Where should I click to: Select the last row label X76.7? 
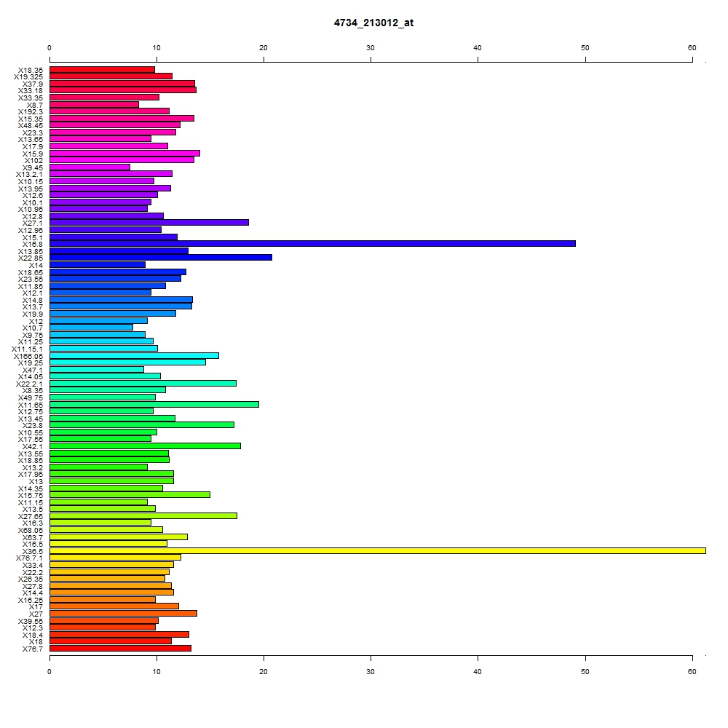coord(33,649)
